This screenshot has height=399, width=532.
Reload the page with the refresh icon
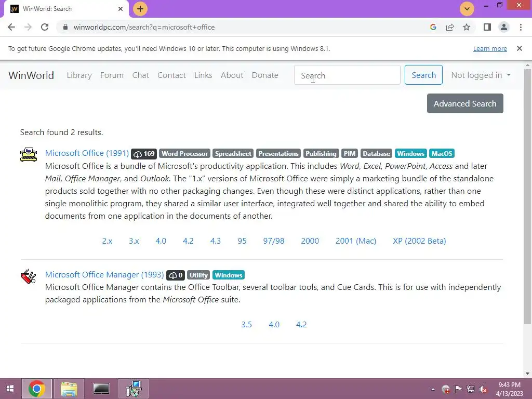point(45,27)
